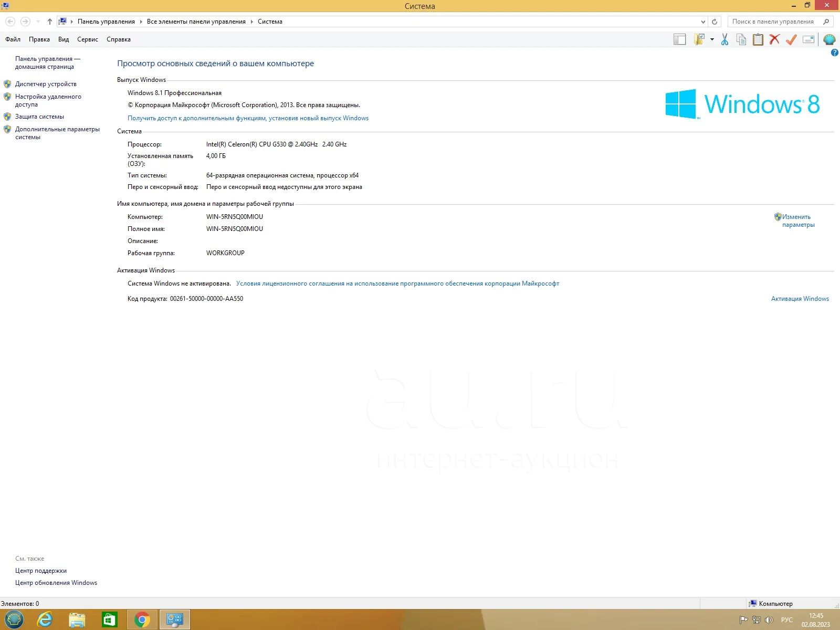
Task: Open Дополнительные параметры системы link
Action: (57, 133)
